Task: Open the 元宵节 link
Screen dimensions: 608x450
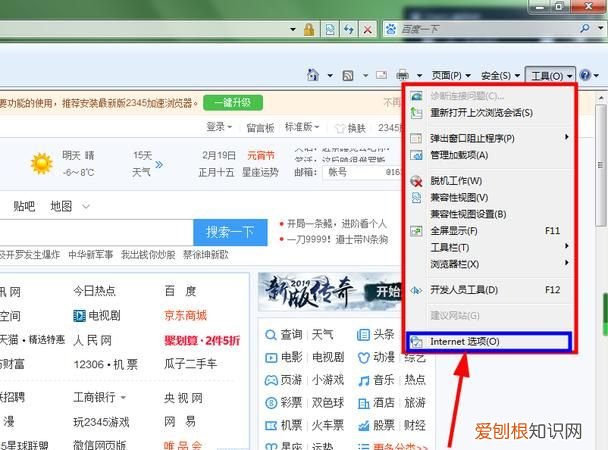Action: (x=261, y=155)
